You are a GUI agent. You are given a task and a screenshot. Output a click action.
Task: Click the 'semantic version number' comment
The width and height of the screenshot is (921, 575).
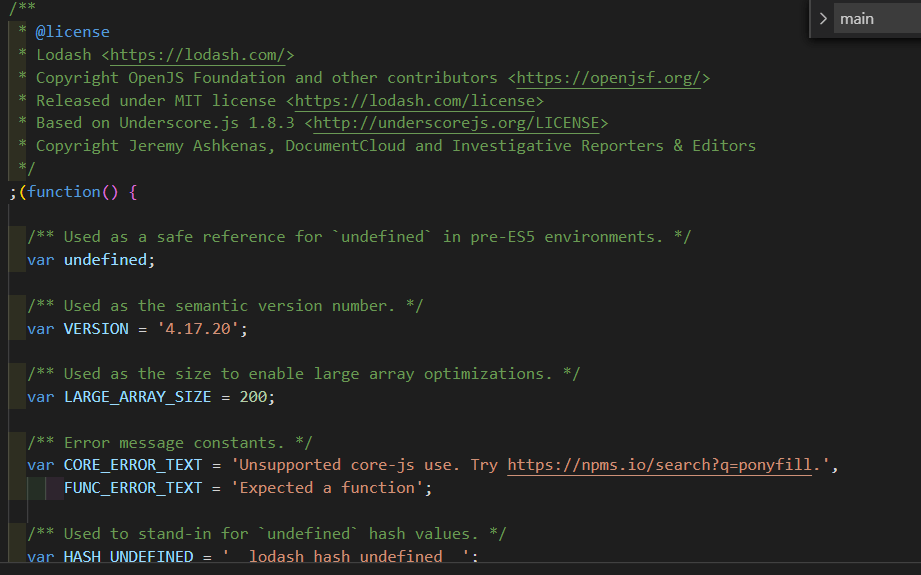(225, 306)
